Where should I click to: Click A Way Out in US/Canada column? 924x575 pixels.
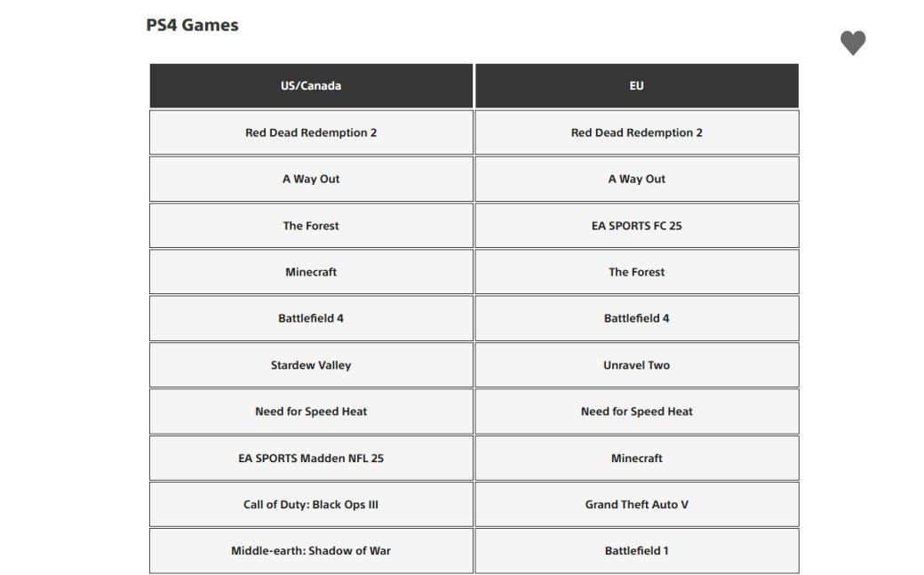pos(311,179)
